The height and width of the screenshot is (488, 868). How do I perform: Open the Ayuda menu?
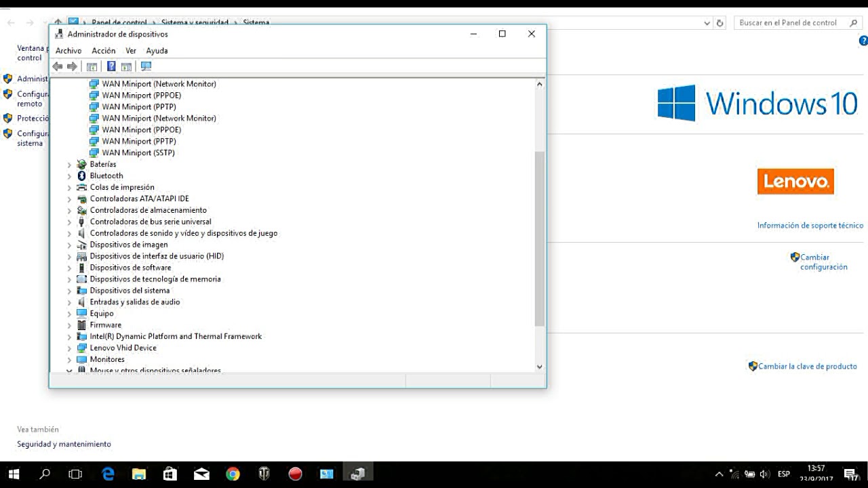coord(157,51)
